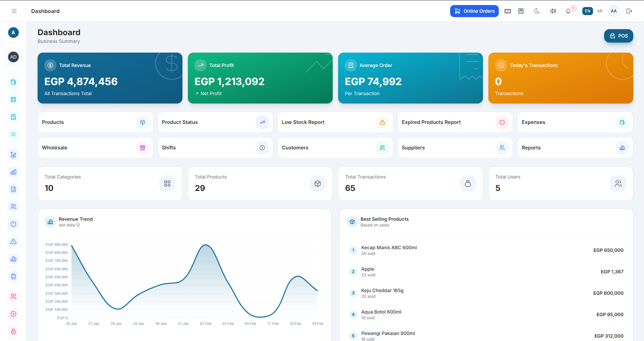Toggle sound using the speaker icon
Viewport: 644px width, 341px height.
click(553, 11)
